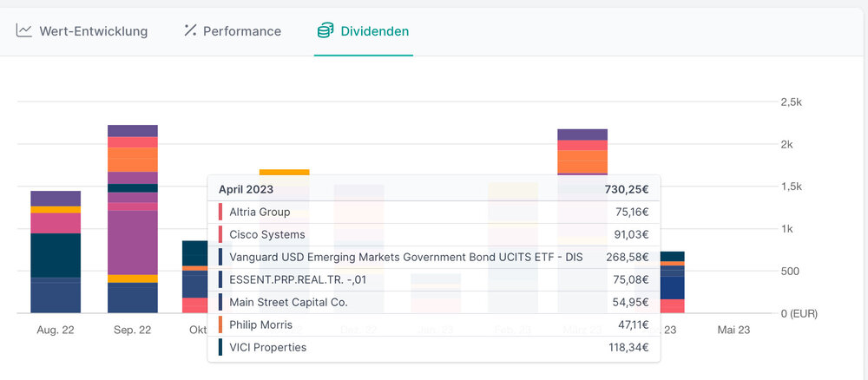Screen dimensions: 868x380
Task: Click the coins icon beside Dividenden
Action: pos(325,31)
